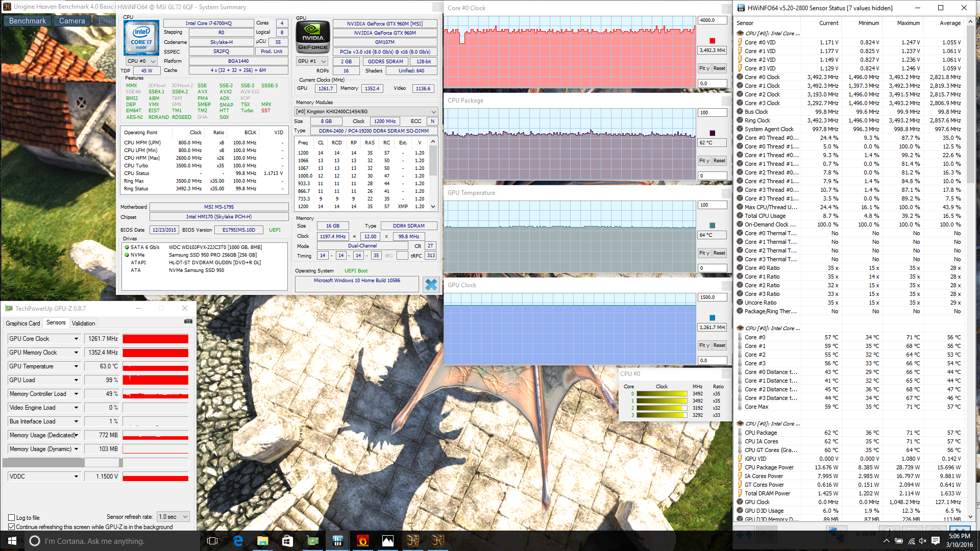Open GPU-Z graphics card icon in taskbar

[x=312, y=541]
